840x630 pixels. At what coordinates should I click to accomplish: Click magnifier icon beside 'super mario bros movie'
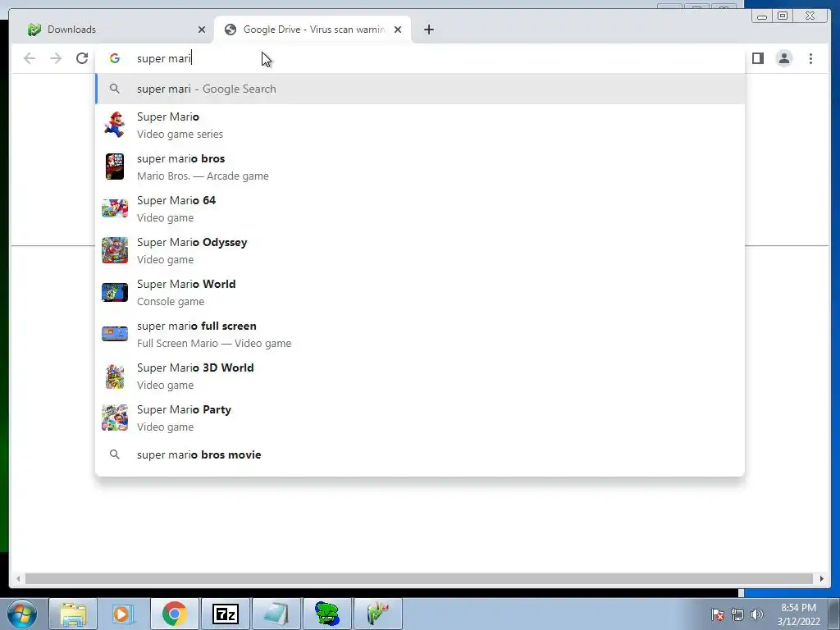[115, 454]
